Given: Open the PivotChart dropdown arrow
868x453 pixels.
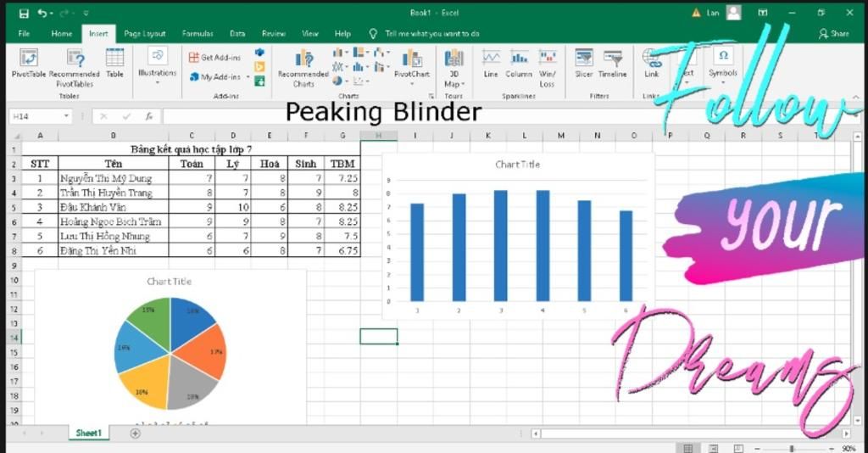Looking at the screenshot, I should pos(412,84).
